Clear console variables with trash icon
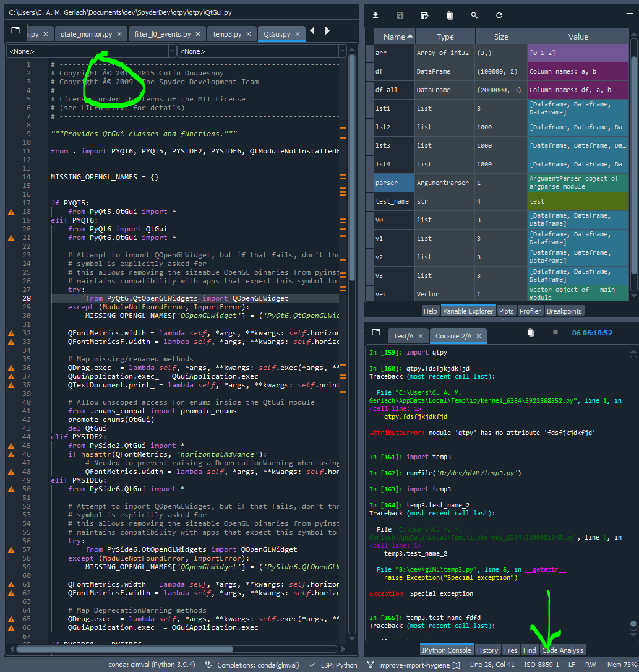The width and height of the screenshot is (639, 672). click(x=531, y=332)
